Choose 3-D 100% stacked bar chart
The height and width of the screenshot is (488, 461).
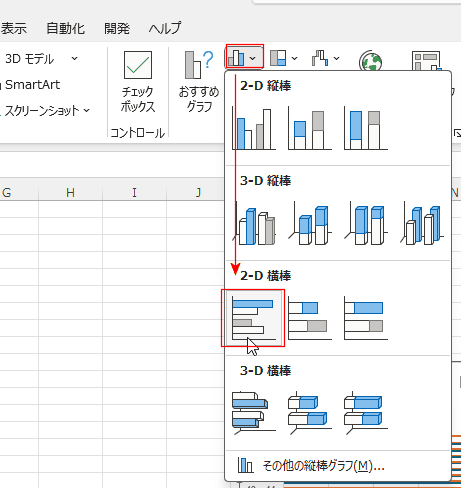pos(366,413)
